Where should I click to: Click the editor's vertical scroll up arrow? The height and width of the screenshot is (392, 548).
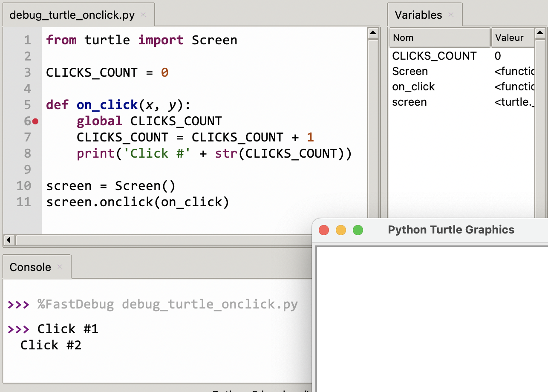[x=372, y=32]
